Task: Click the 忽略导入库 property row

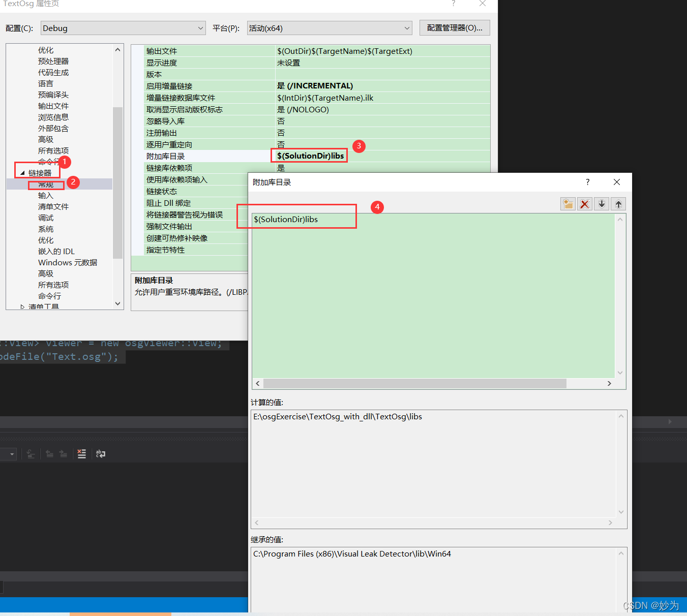Action: tap(317, 121)
